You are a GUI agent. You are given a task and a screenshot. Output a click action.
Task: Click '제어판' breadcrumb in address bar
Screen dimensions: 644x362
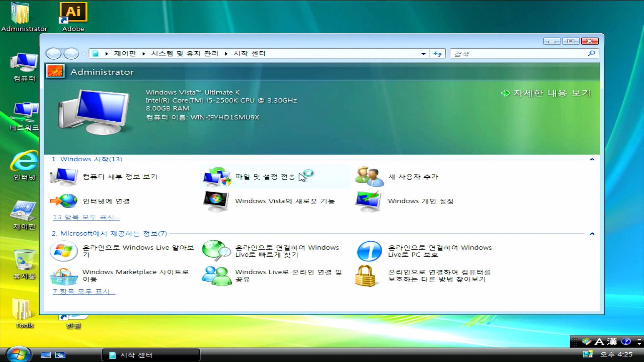(x=125, y=54)
